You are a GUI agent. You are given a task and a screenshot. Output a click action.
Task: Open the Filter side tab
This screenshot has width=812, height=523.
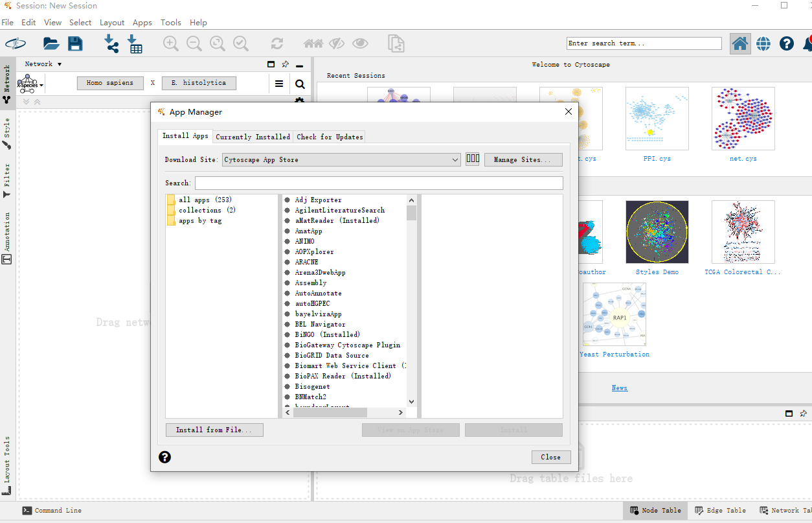(7, 180)
